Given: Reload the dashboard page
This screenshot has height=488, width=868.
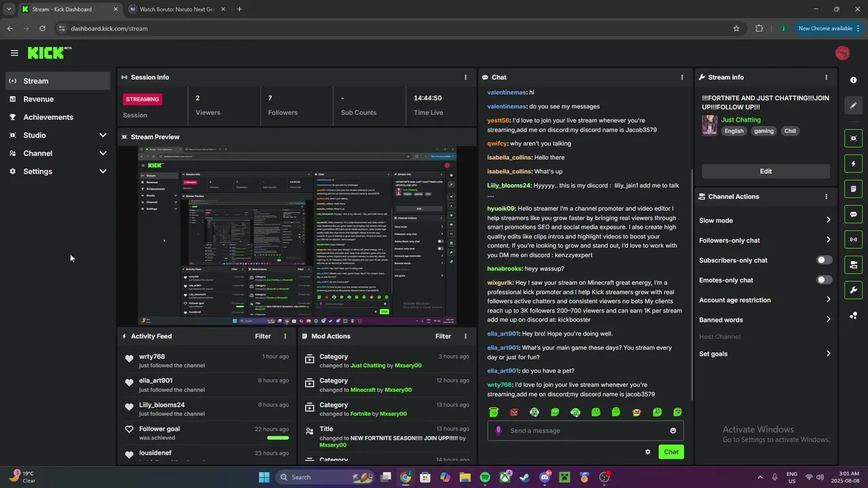Looking at the screenshot, I should pos(42,28).
